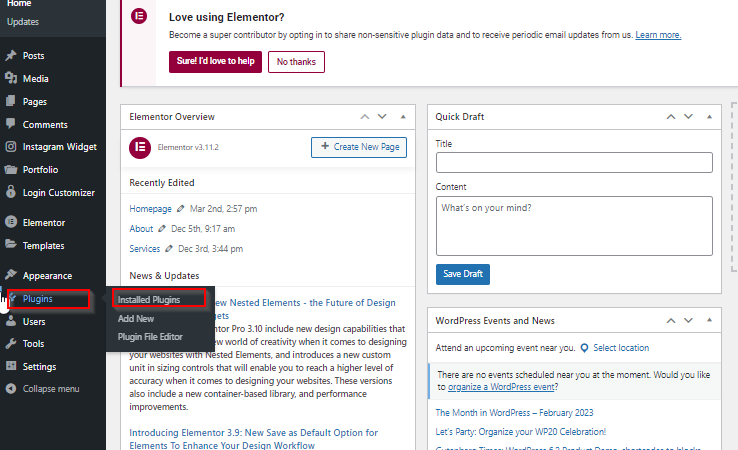The image size is (738, 450).
Task: Click the Media icon in sidebar
Action: 11,78
